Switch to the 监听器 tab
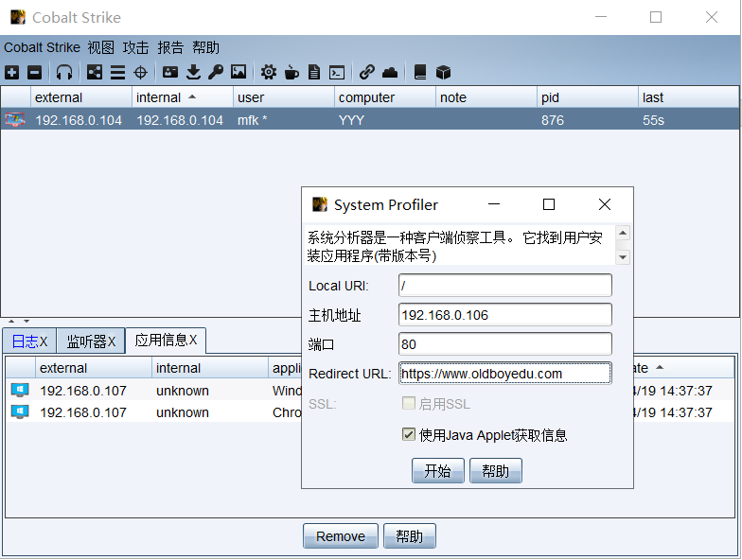Screen dimensions: 742x560 90,341
